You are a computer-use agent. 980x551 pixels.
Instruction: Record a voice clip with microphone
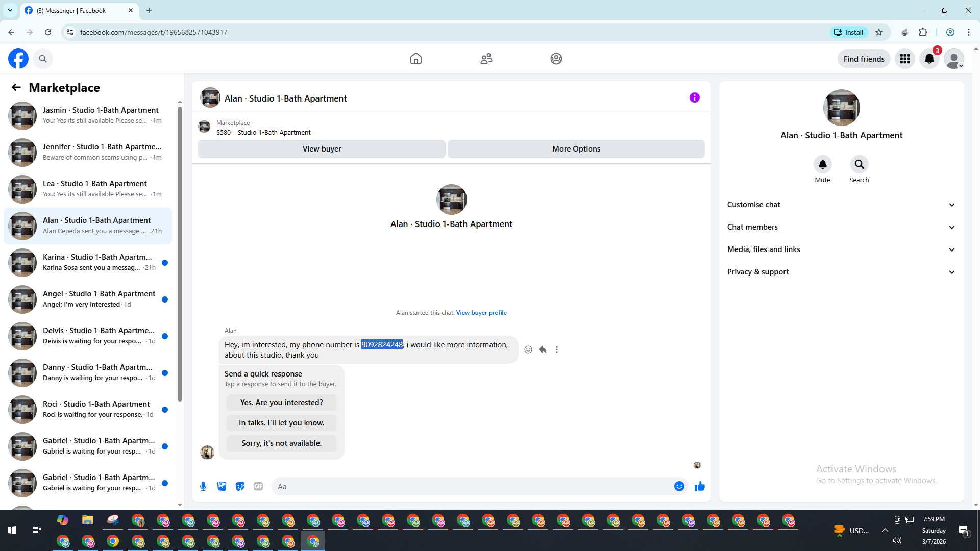click(203, 486)
